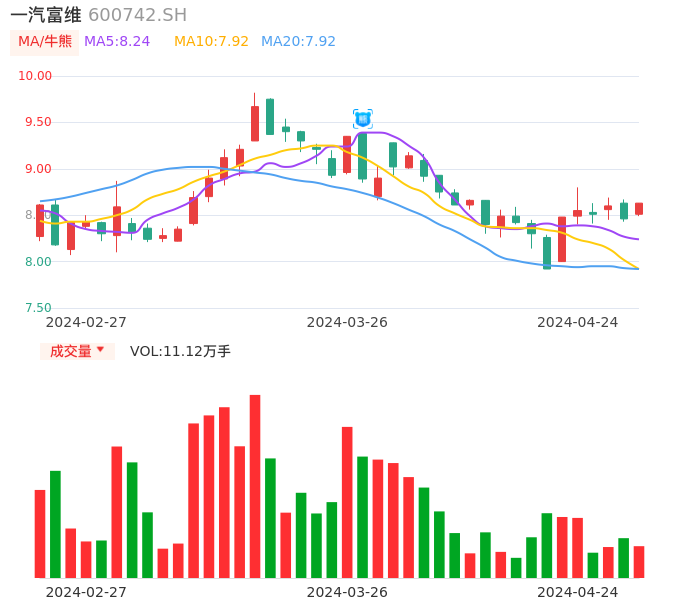Click the MA20:7.92 blue line legend
This screenshot has width=686, height=606.
tap(298, 42)
